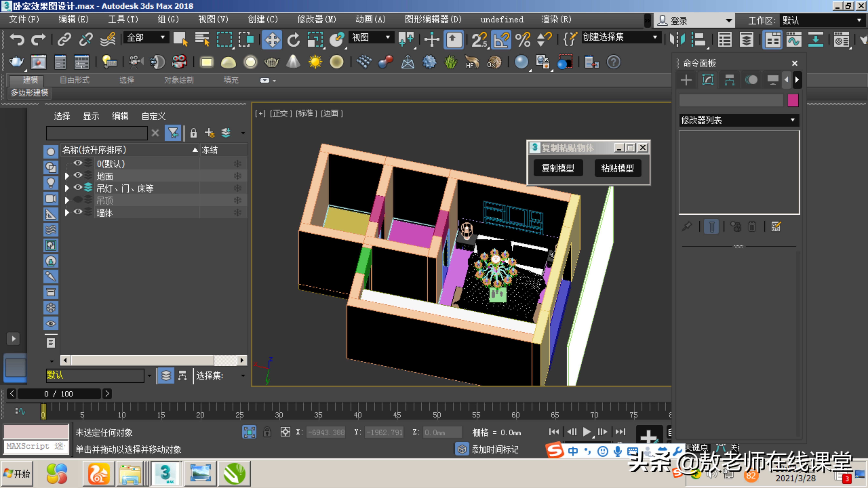Toggle freeze snowflake for 地面 layer
The width and height of the screenshot is (868, 488).
pos(238,176)
